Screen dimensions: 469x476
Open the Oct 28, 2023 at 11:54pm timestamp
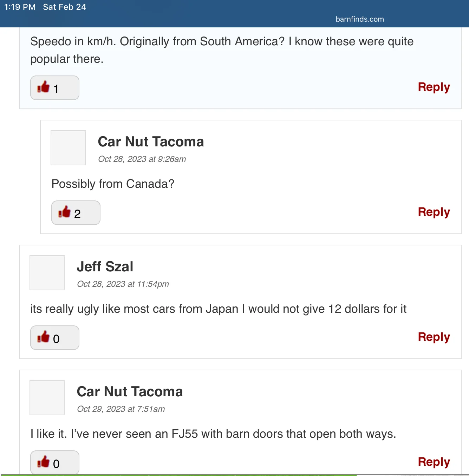[x=123, y=284]
